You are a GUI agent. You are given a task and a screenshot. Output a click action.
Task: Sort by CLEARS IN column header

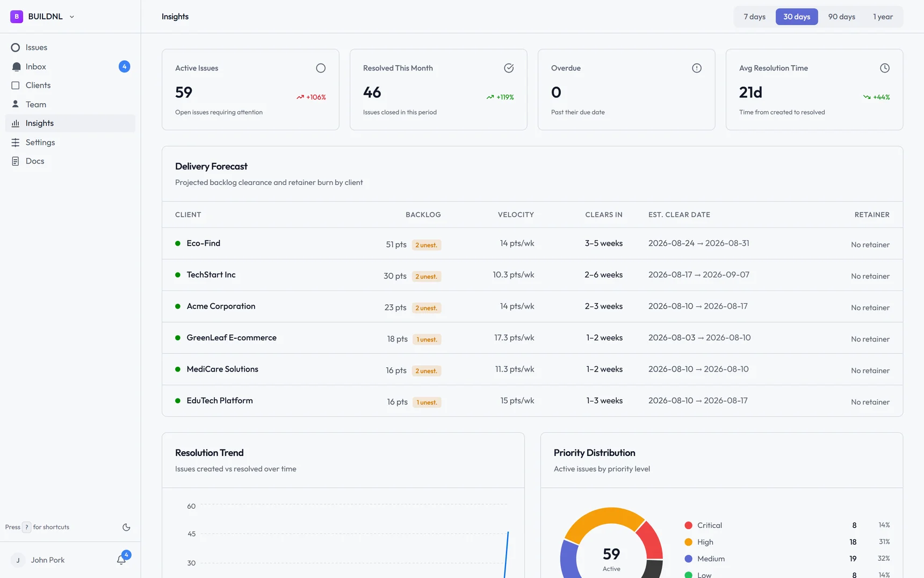click(x=604, y=215)
